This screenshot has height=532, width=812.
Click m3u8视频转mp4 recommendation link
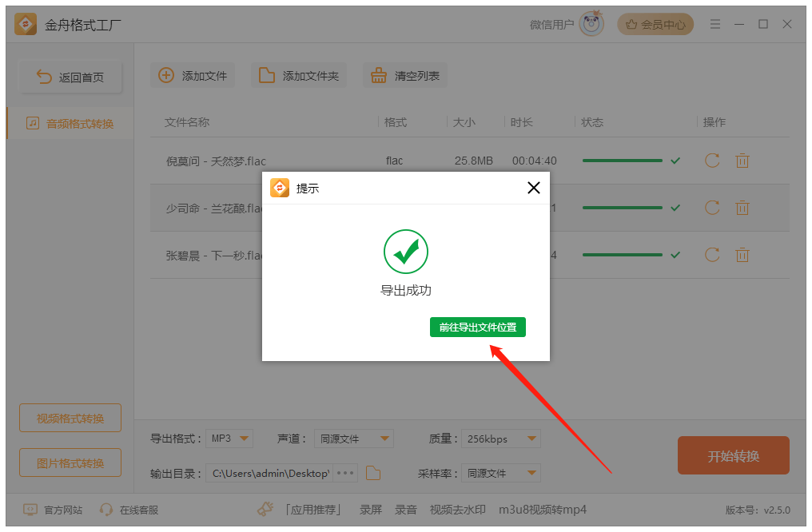coord(542,510)
